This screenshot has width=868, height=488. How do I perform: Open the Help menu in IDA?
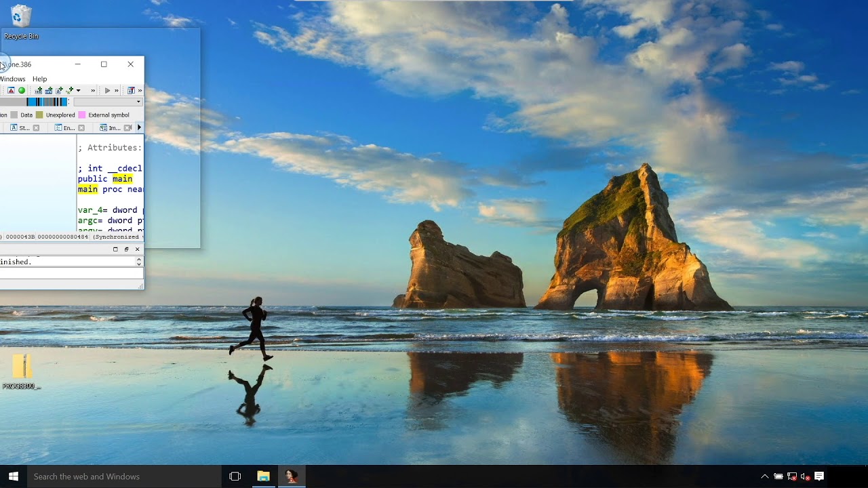[40, 79]
